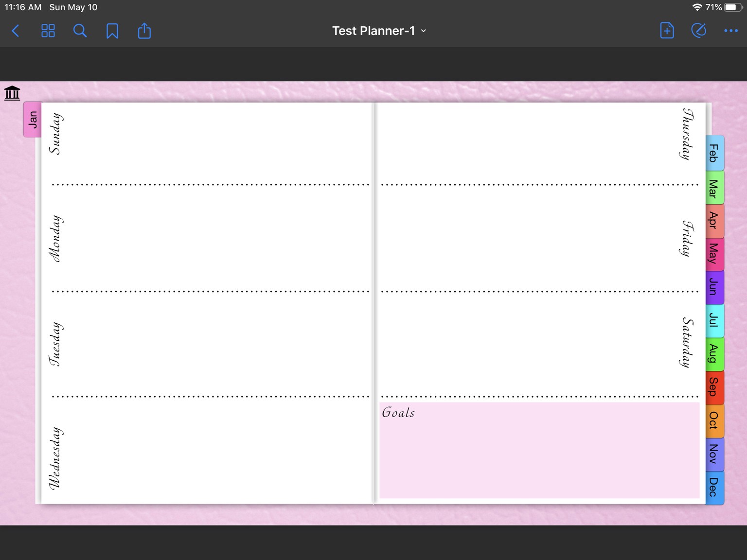Tap the Wi-Fi status icon

tap(697, 7)
